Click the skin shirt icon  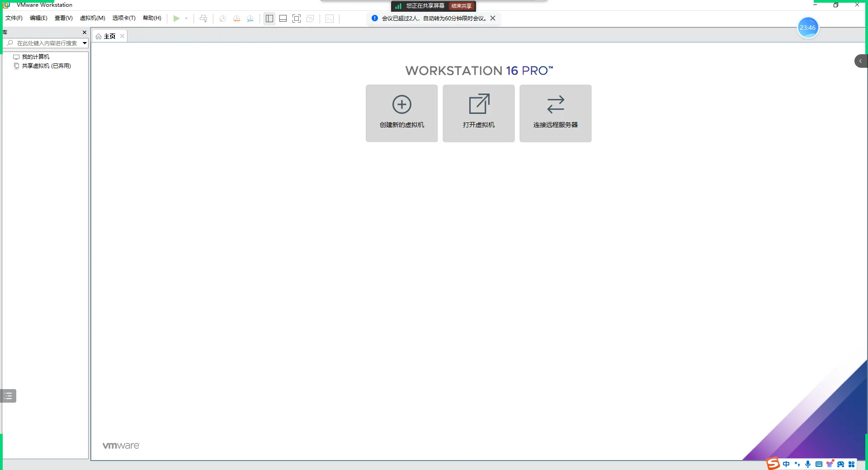[830, 464]
